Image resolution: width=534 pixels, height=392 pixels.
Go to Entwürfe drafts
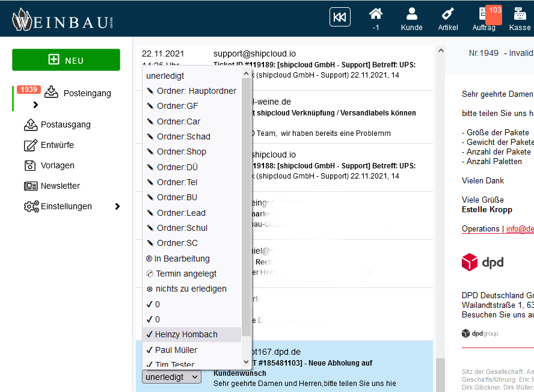point(57,145)
